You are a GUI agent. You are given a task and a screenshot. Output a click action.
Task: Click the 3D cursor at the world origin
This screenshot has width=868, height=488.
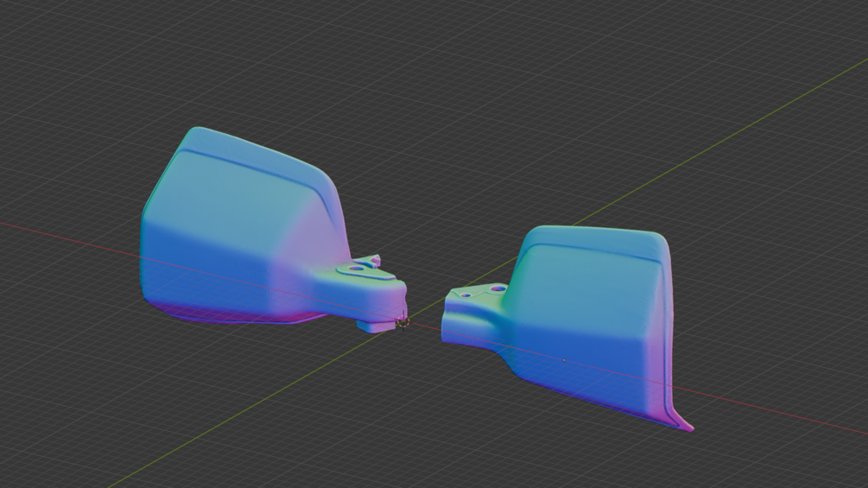point(403,322)
